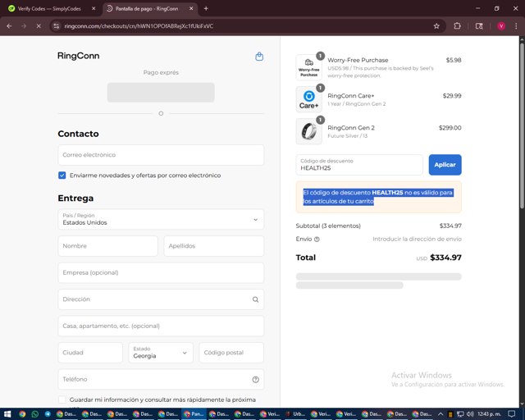
Task: Click the Worry-Free Purchase product thumbnail
Action: (x=309, y=67)
